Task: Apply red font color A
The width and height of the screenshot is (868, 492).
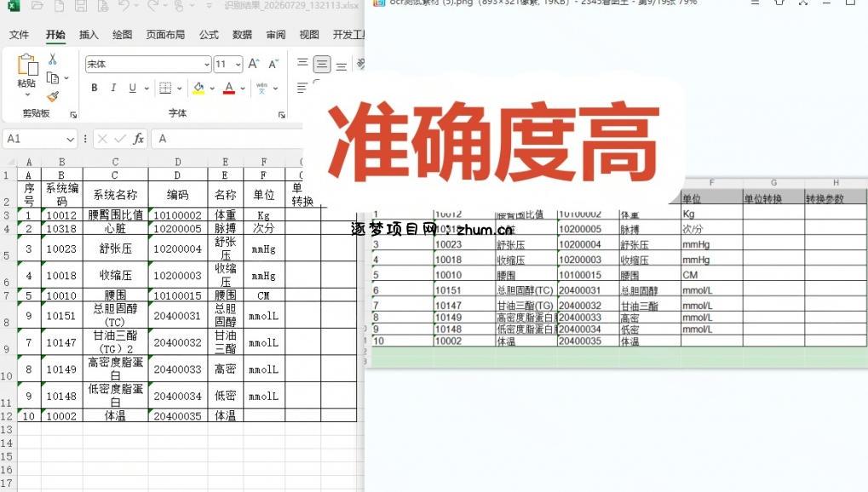Action: (229, 88)
